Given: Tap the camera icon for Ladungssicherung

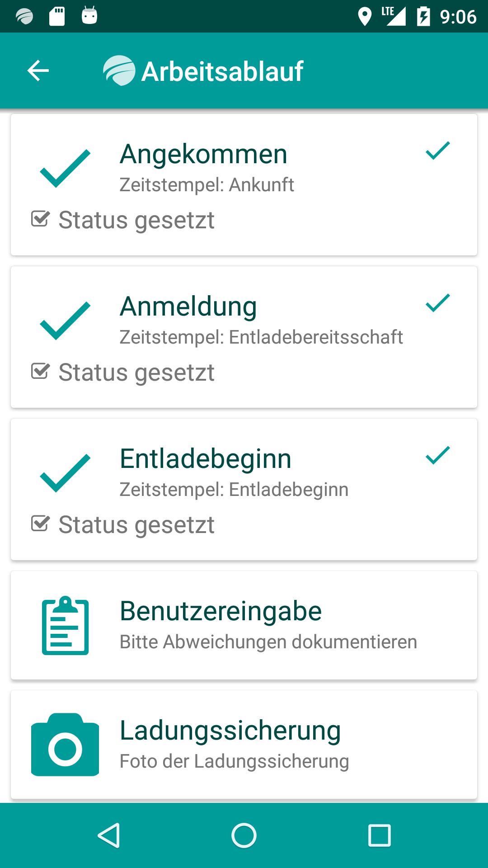Looking at the screenshot, I should point(65,745).
